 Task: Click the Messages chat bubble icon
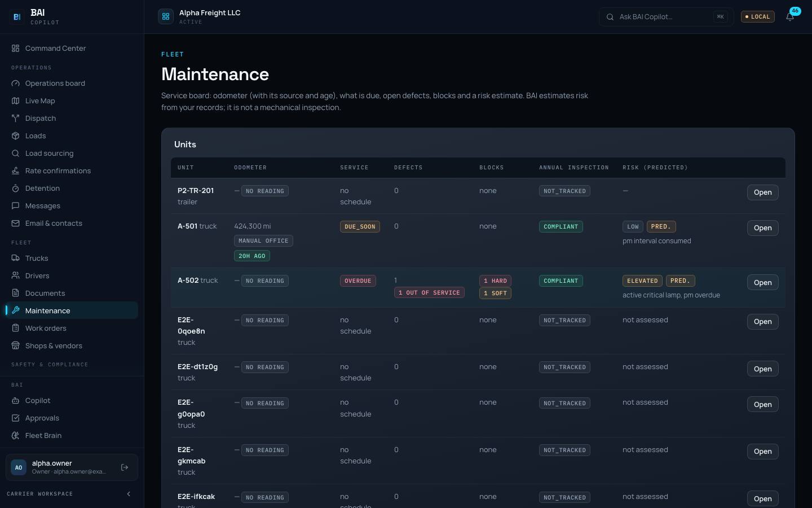16,206
